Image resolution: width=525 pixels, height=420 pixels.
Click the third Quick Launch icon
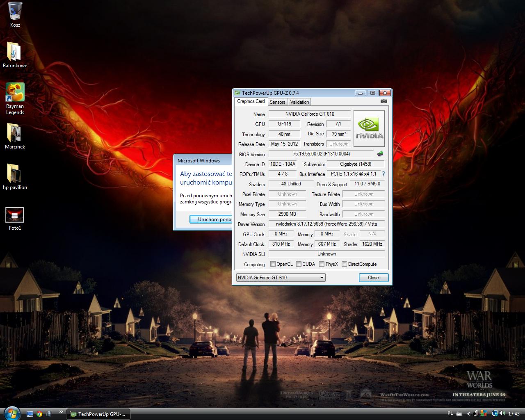pos(49,414)
